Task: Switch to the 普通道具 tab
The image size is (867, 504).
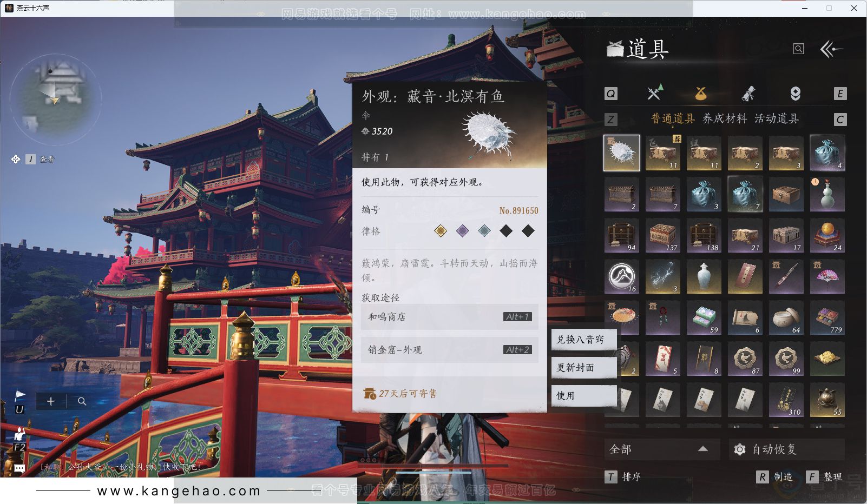Action: (x=673, y=118)
